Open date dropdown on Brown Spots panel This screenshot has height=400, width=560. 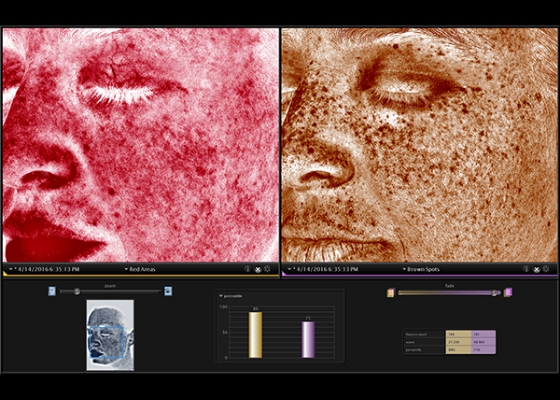point(323,269)
